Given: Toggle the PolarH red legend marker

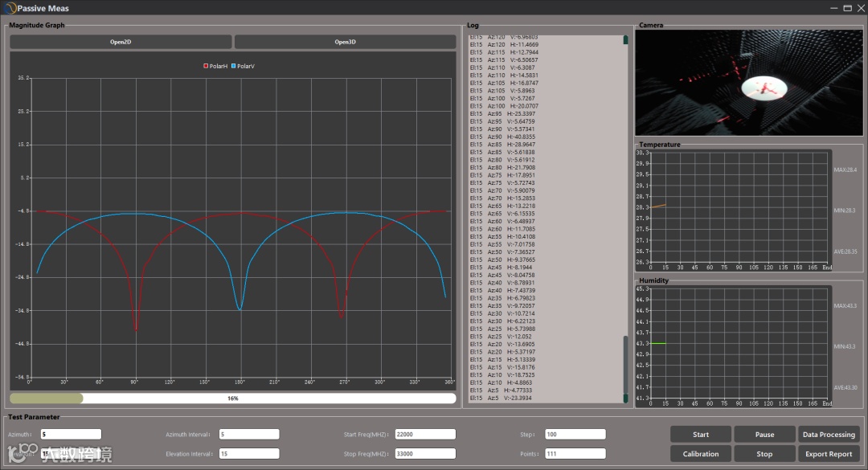Looking at the screenshot, I should point(207,66).
